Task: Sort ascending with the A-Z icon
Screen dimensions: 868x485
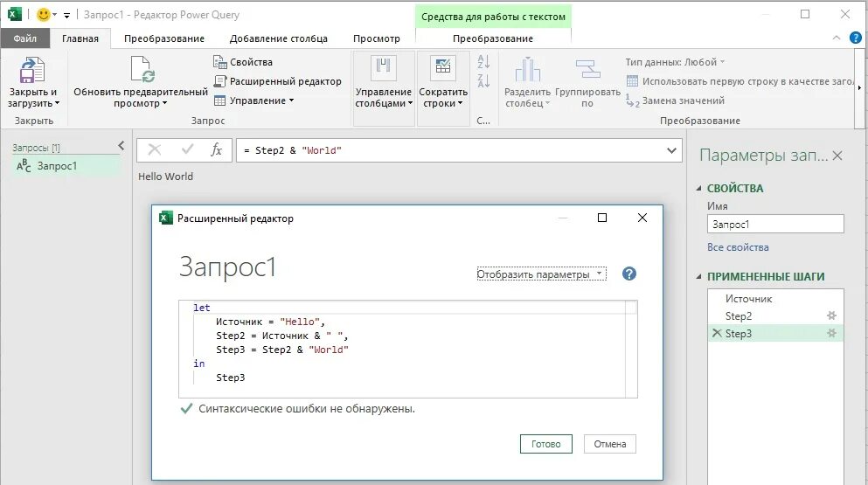Action: point(483,61)
